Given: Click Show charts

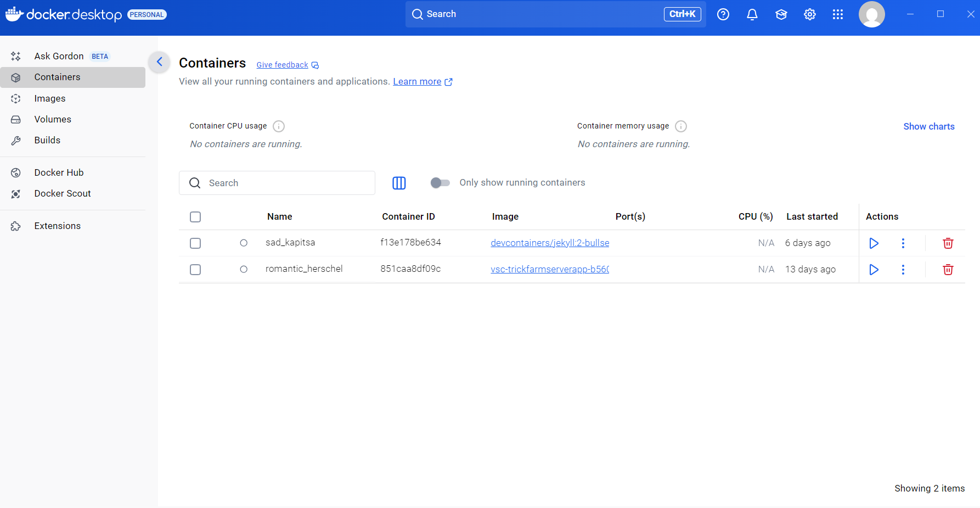Looking at the screenshot, I should (929, 126).
